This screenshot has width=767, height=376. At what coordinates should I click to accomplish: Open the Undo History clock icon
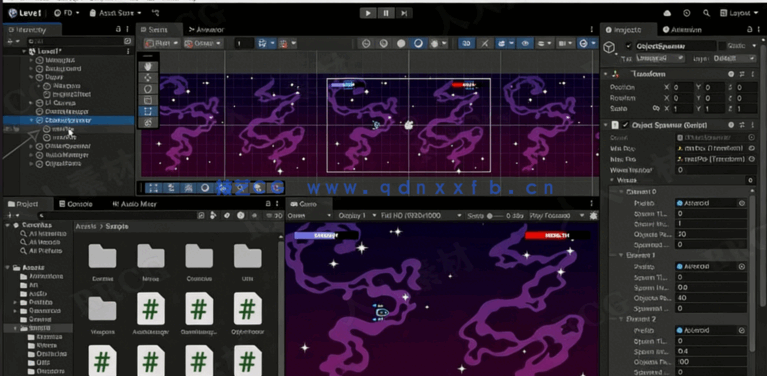[687, 13]
